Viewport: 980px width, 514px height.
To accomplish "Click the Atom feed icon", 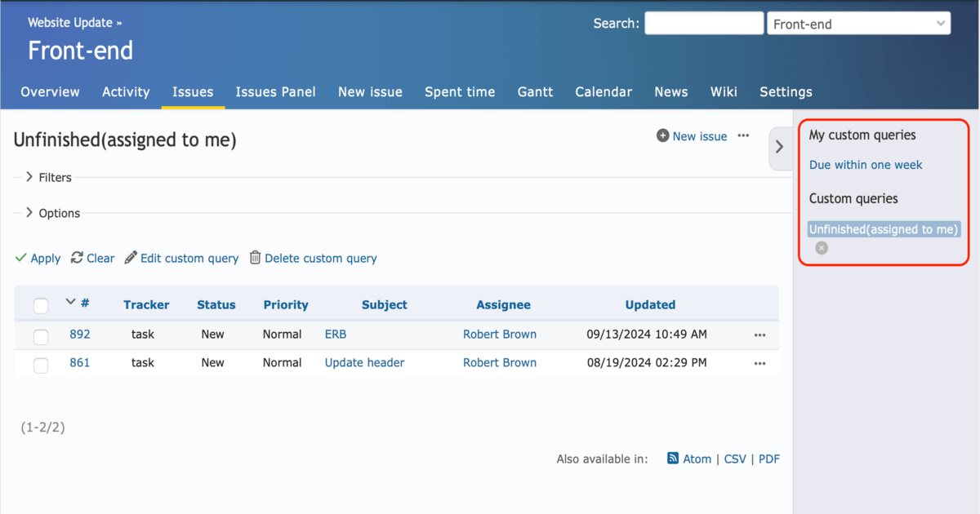I will [x=672, y=459].
